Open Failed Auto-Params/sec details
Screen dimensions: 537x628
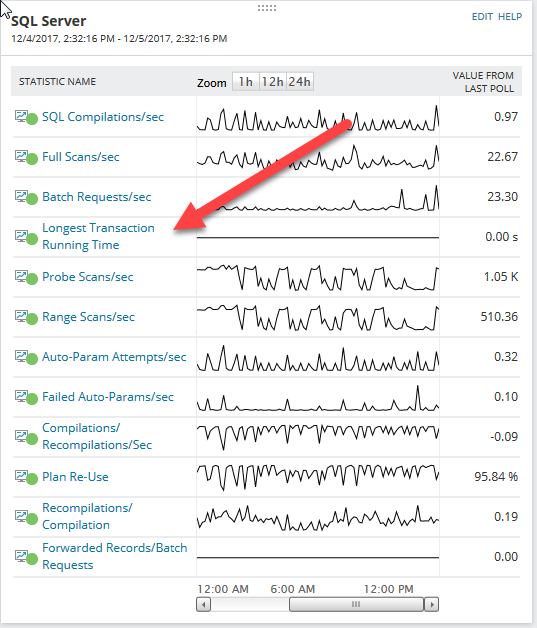pyautogui.click(x=108, y=397)
